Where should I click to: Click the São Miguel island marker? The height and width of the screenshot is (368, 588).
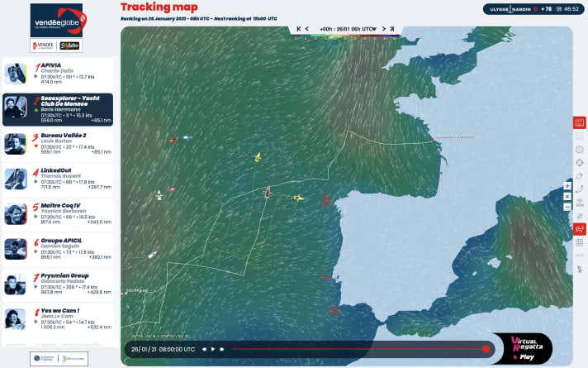pos(124,293)
